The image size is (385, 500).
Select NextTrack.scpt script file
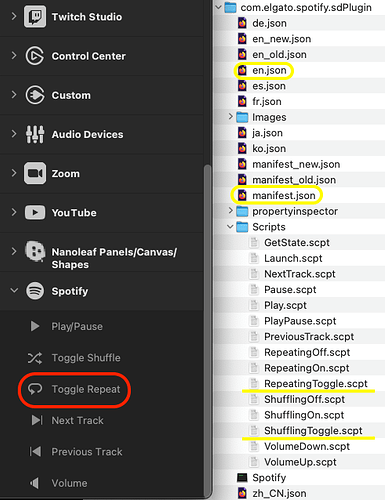pyautogui.click(x=299, y=274)
